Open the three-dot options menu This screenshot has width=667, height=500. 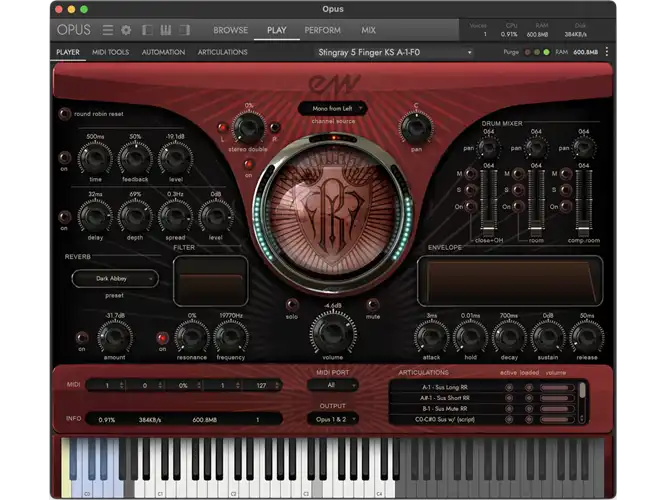(x=607, y=52)
